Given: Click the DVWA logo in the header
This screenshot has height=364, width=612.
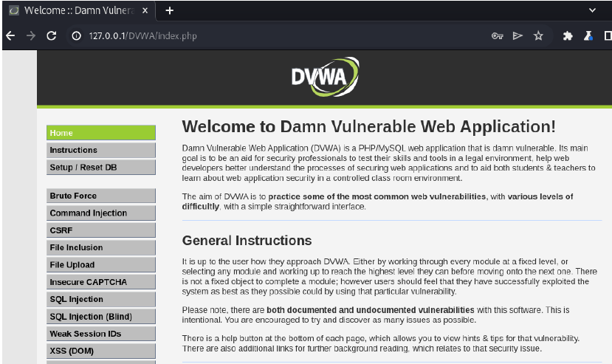Looking at the screenshot, I should tap(324, 78).
